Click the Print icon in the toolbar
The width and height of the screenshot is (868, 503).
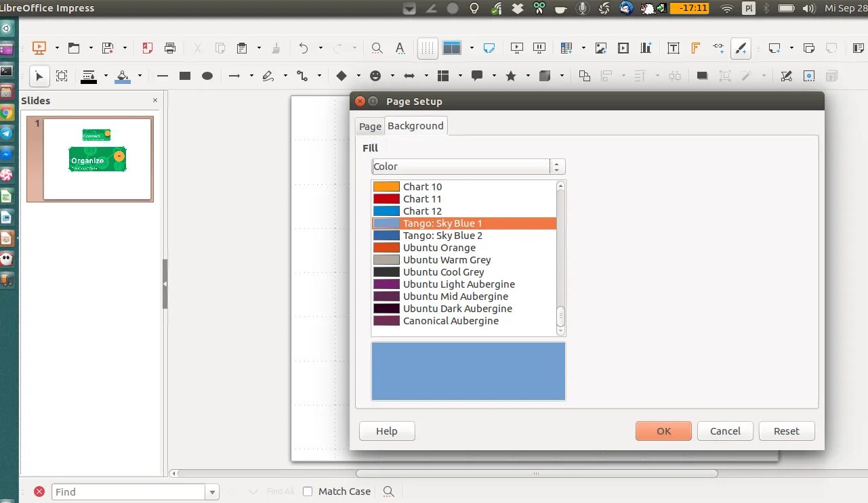click(x=169, y=47)
